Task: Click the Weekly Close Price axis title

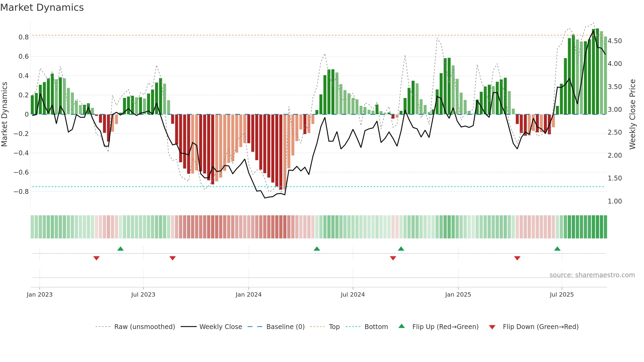Action: pos(632,114)
